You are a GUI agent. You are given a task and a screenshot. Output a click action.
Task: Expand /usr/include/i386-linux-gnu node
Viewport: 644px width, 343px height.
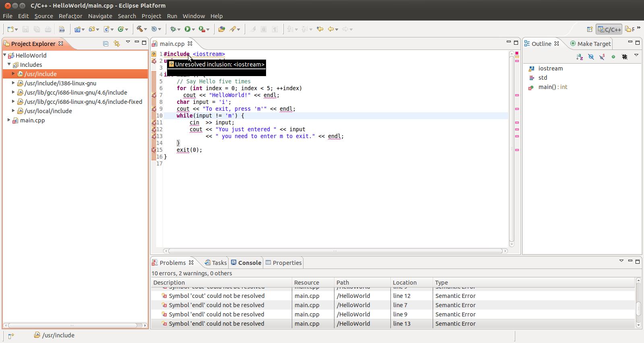coord(13,83)
